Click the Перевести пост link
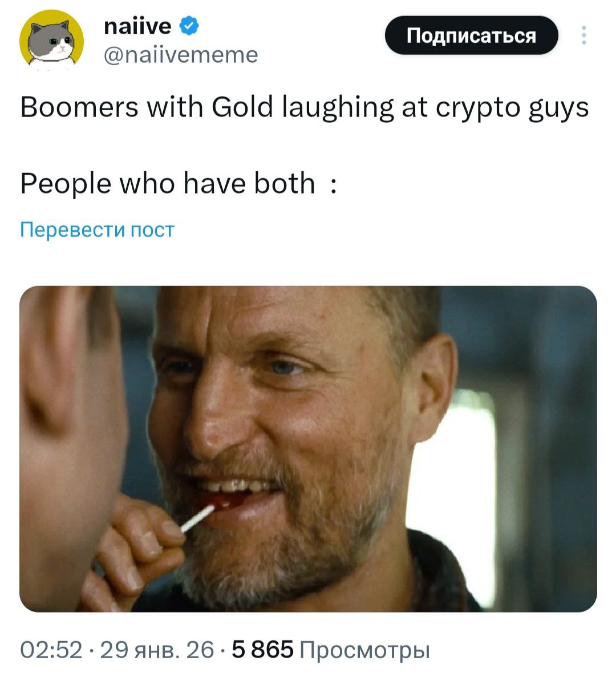Viewport: 616px width, 677px height. [x=96, y=229]
